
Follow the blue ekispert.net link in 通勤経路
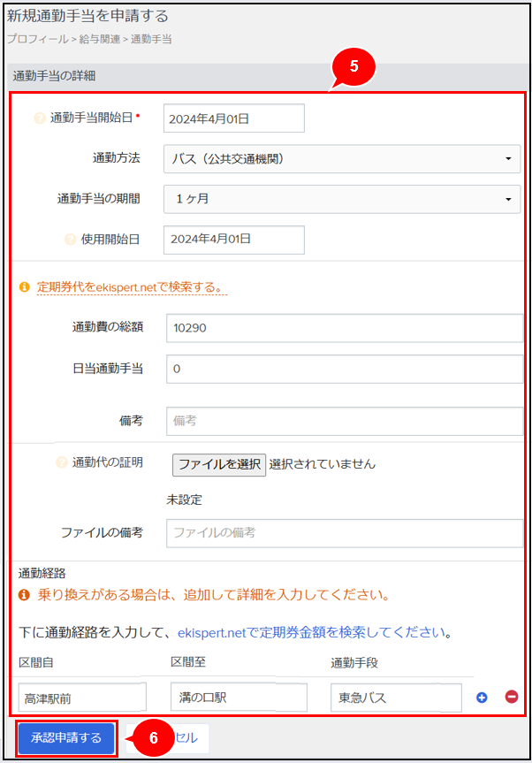(212, 633)
